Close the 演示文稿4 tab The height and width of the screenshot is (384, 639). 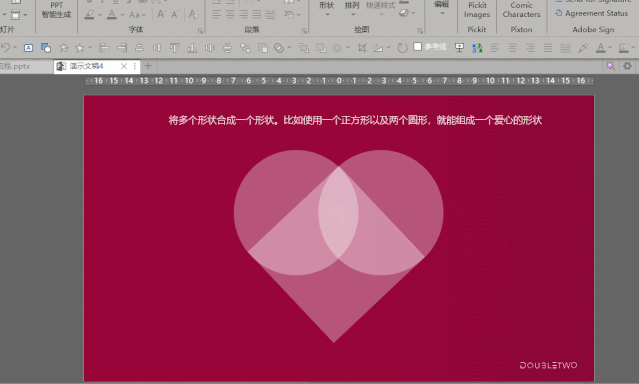click(x=124, y=66)
